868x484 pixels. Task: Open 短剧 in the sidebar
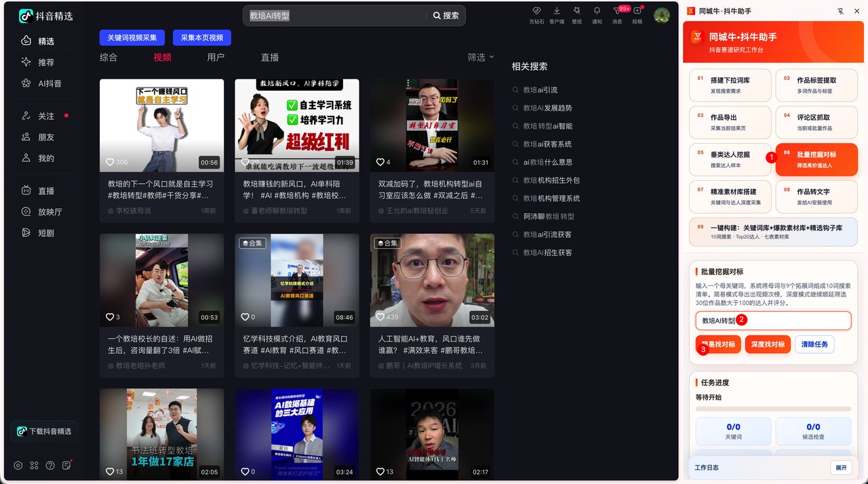click(46, 233)
